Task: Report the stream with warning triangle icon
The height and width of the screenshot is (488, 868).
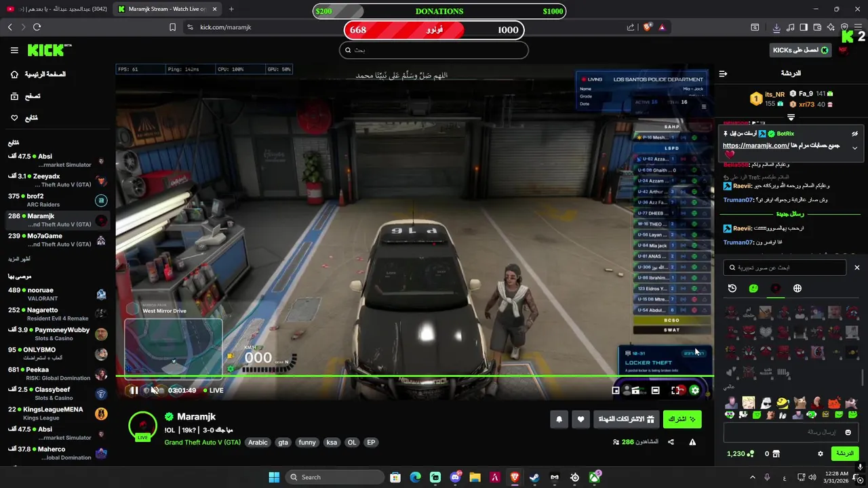Action: pos(692,442)
